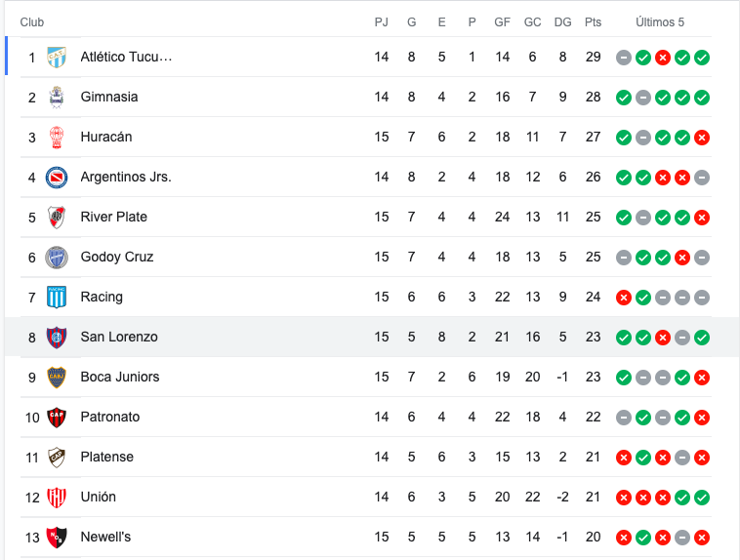
Task: Open the Platense team name link
Action: pos(106,457)
